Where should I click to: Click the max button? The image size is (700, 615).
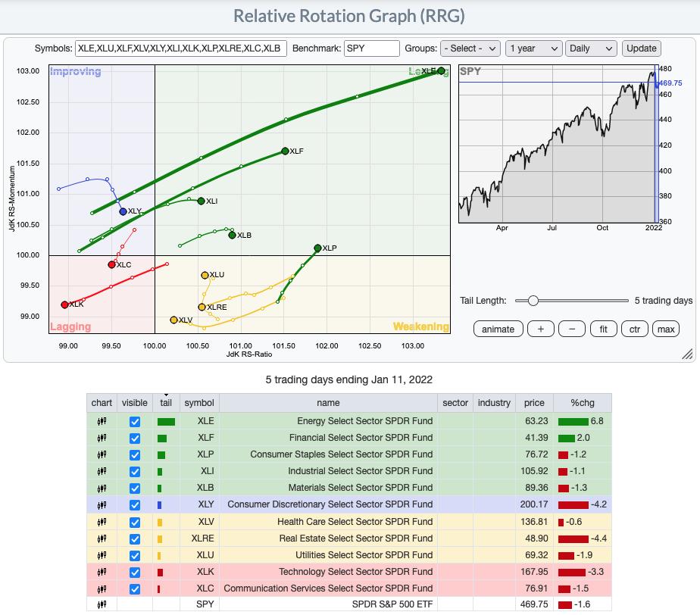point(666,329)
